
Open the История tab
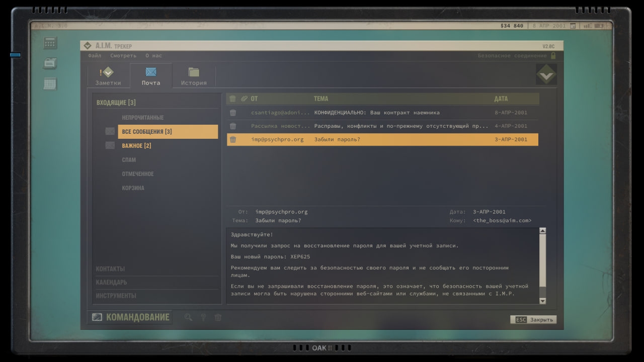pos(194,76)
